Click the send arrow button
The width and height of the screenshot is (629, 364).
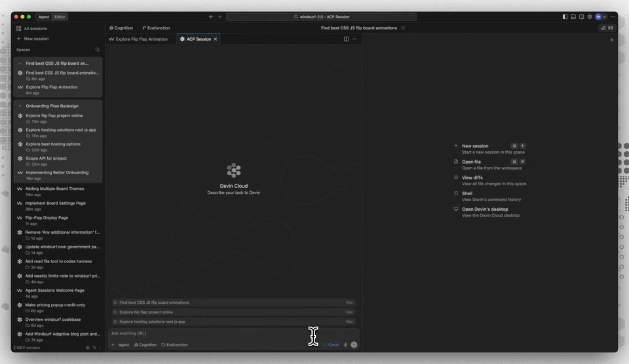354,345
